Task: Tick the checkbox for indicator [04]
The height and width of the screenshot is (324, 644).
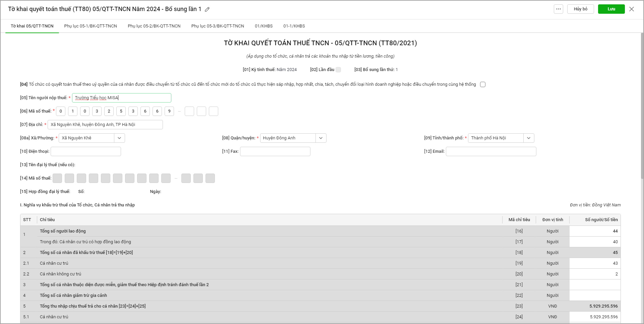Action: [x=483, y=84]
